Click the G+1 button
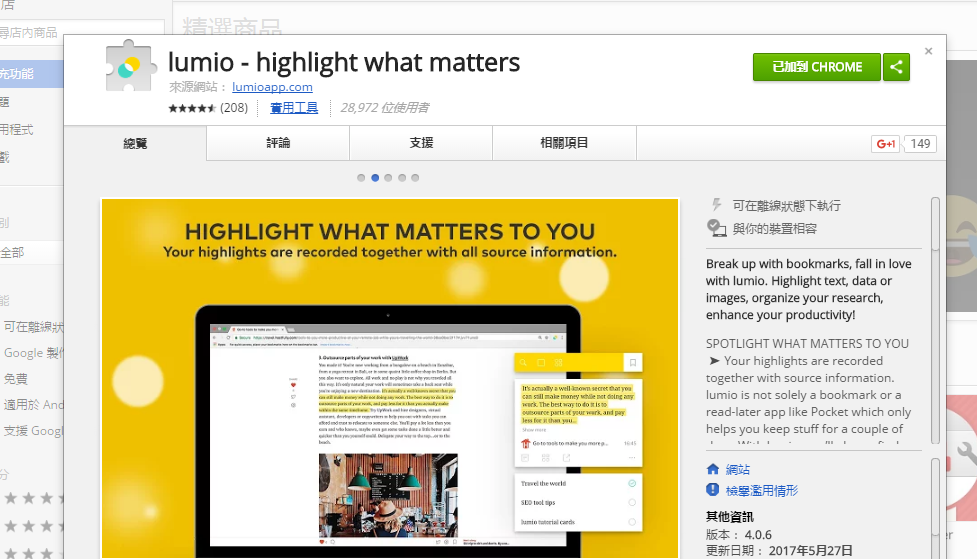The height and width of the screenshot is (559, 977). (x=885, y=144)
